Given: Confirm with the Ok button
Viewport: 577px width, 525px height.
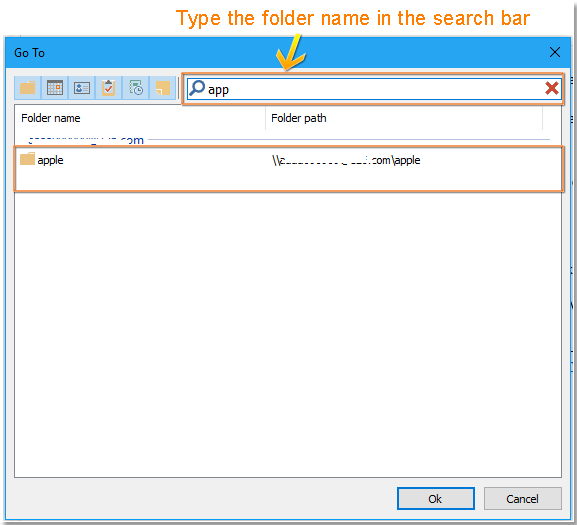Looking at the screenshot, I should 436,499.
